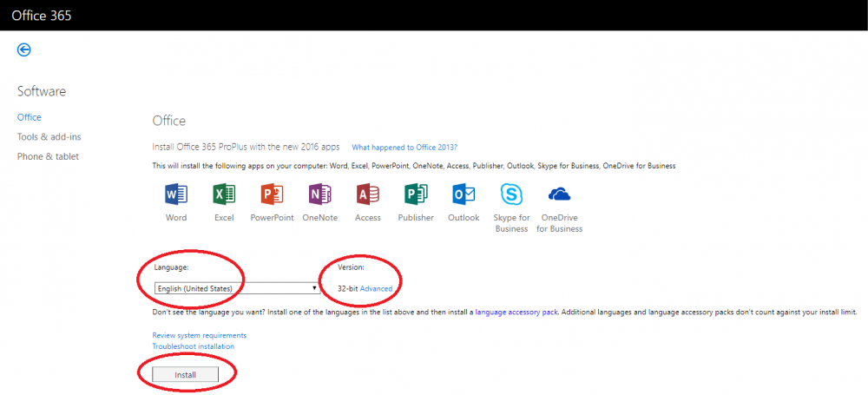Click the 'Excel' label under its icon

tap(224, 218)
